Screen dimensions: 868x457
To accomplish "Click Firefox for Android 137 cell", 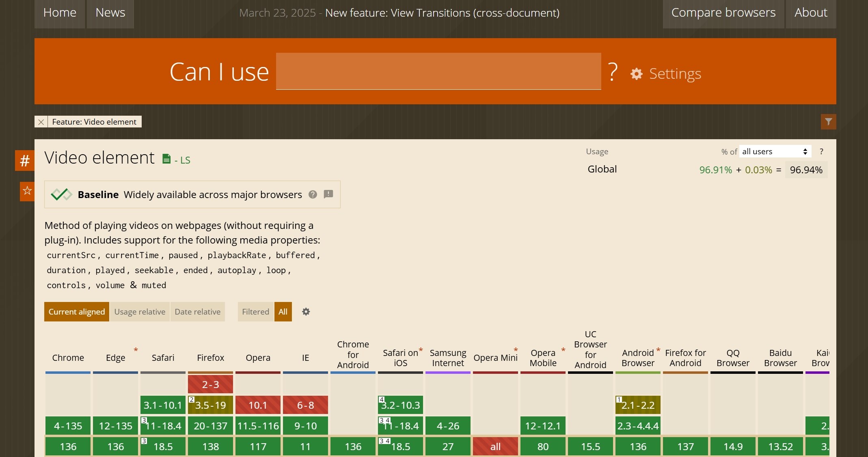I will [686, 446].
